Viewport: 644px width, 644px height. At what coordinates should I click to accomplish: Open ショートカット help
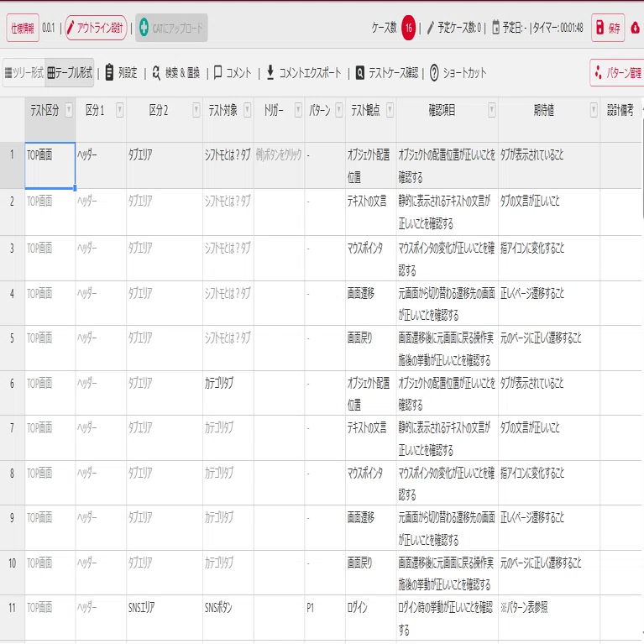tap(458, 73)
